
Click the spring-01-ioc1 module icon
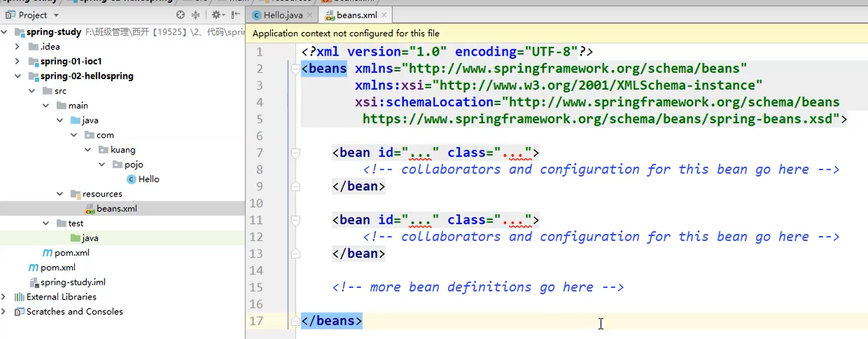(x=34, y=61)
